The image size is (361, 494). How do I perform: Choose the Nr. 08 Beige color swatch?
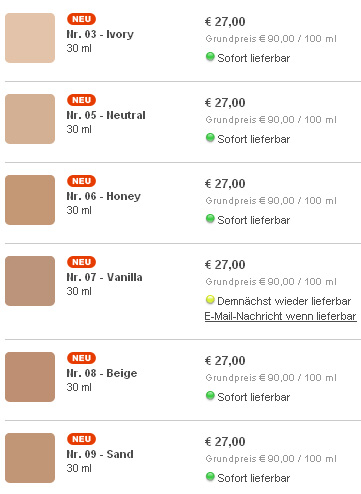pos(30,377)
